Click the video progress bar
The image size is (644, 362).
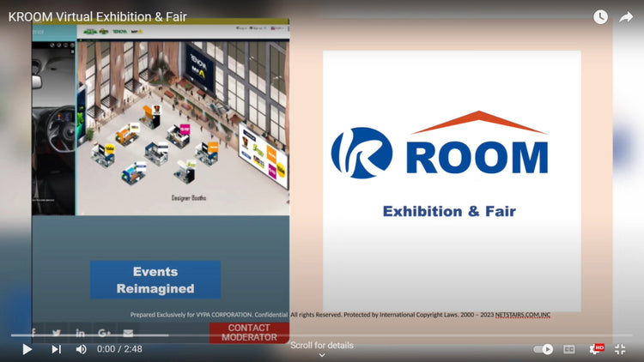(x=322, y=335)
